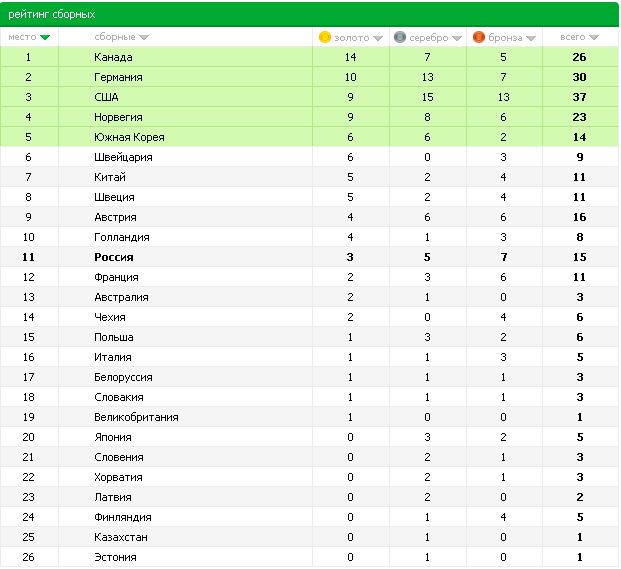The width and height of the screenshot is (621, 569).
Task: Sort by всего column arrow
Action: pos(594,37)
